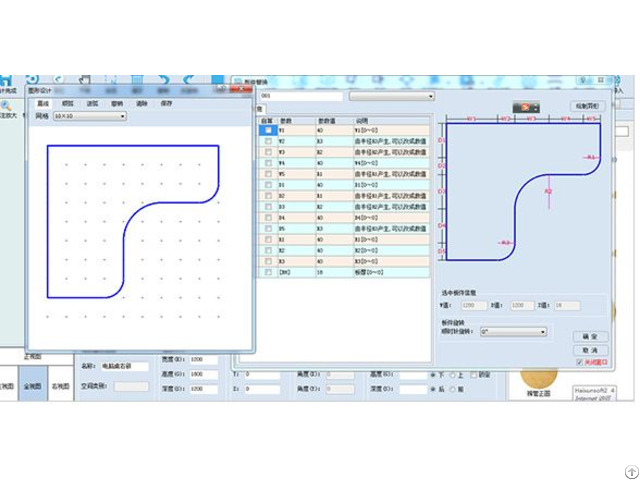Click the 取消 cancel button

(590, 350)
